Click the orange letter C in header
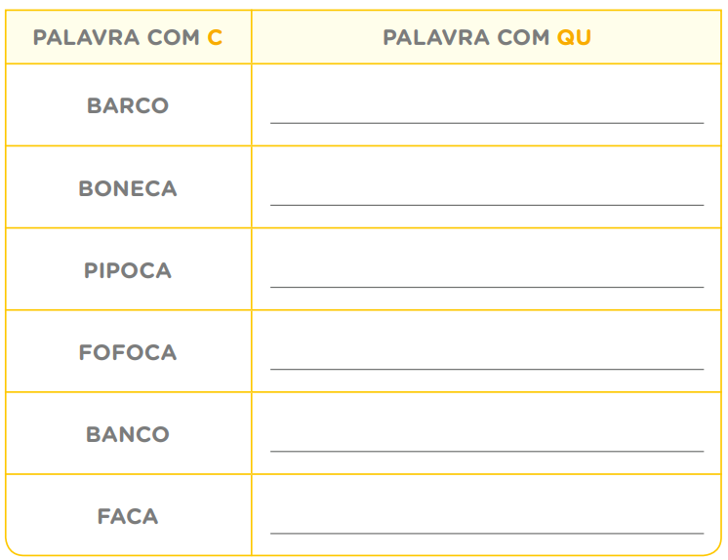 pyautogui.click(x=215, y=38)
